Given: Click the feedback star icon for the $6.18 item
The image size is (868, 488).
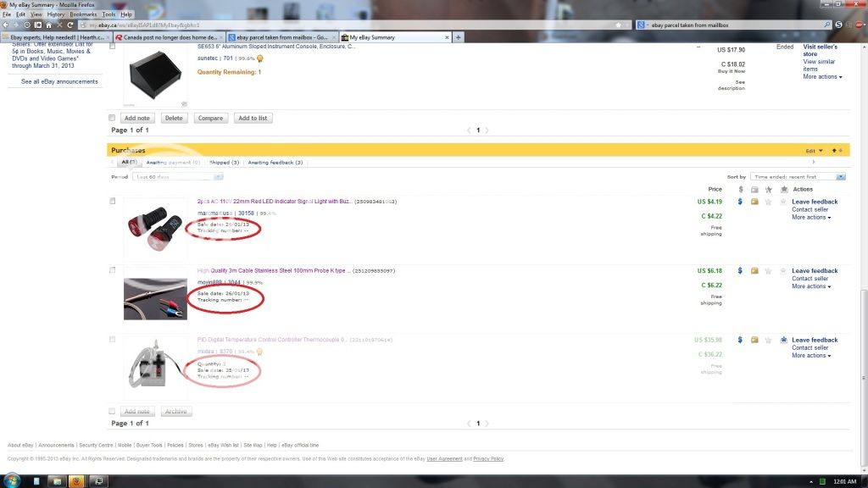Looking at the screenshot, I should (768, 271).
